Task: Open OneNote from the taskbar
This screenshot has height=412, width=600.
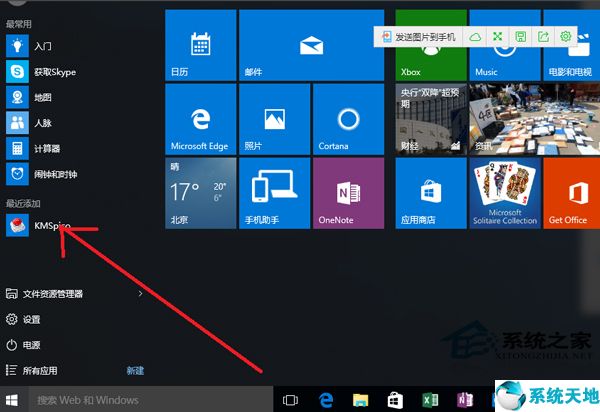Action: pyautogui.click(x=465, y=400)
